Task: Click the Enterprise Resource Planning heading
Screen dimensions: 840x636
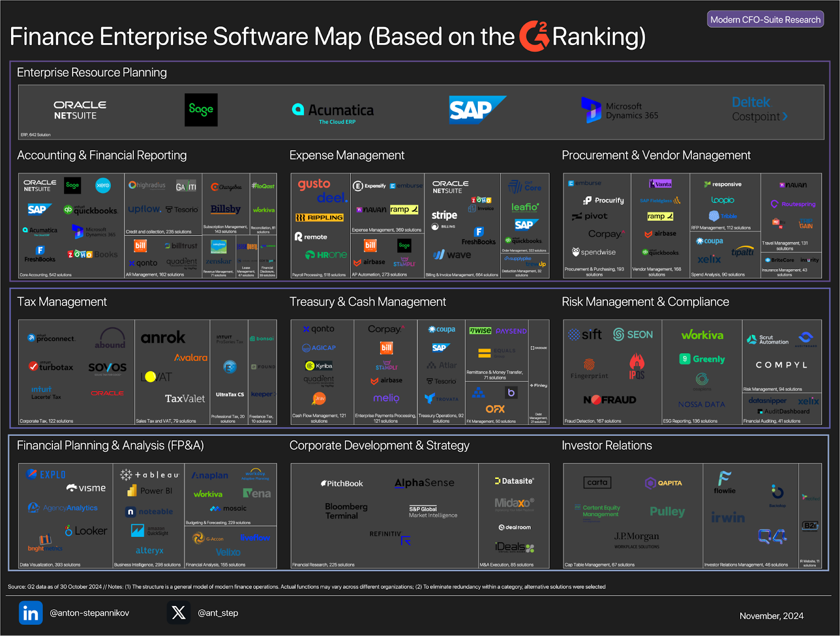Action: point(92,72)
